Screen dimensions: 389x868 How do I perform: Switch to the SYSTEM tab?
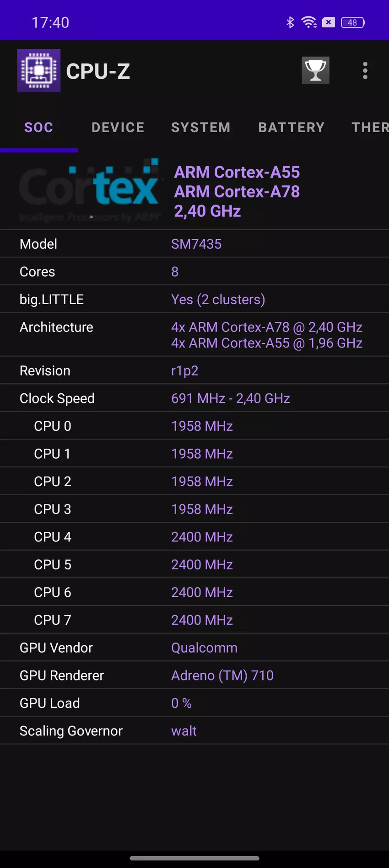(200, 127)
